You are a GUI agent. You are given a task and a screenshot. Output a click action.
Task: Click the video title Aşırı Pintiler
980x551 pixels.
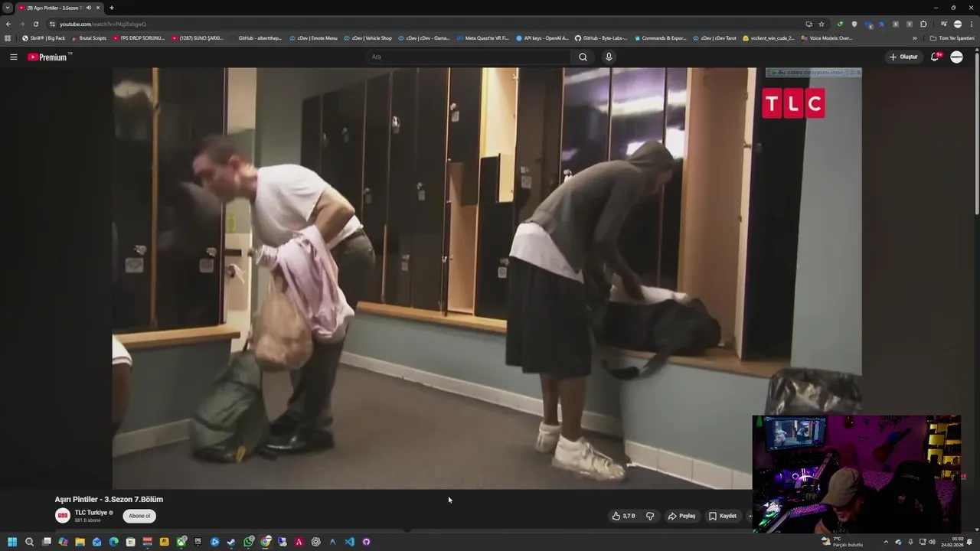(x=109, y=499)
